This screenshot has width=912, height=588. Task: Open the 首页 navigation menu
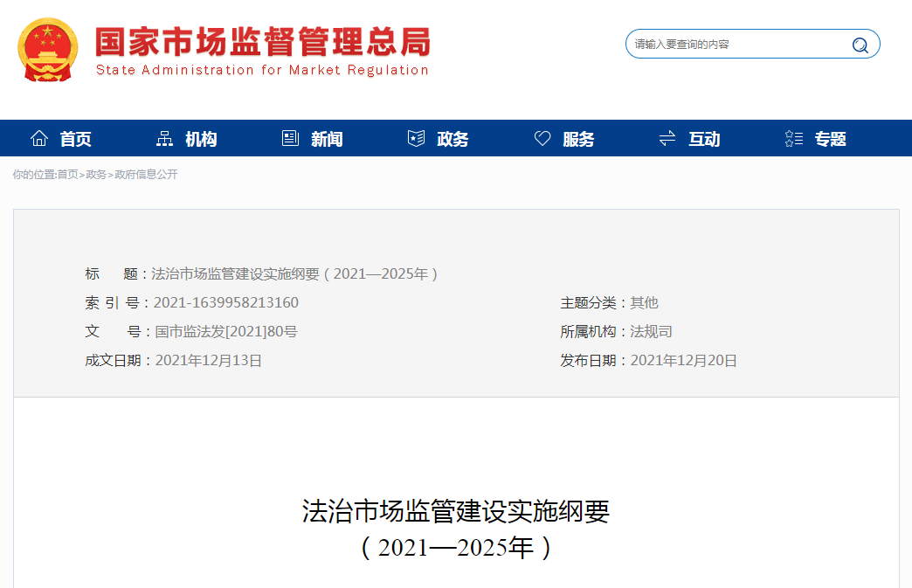73,138
